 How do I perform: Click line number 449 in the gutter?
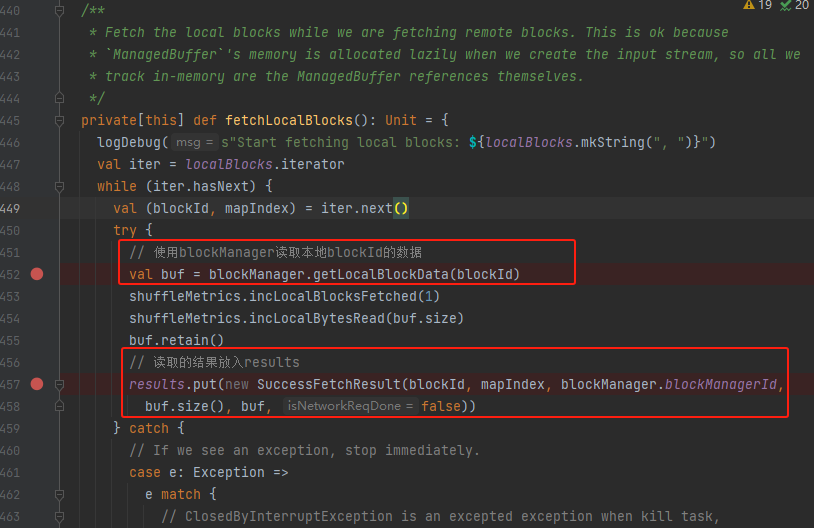click(10, 208)
